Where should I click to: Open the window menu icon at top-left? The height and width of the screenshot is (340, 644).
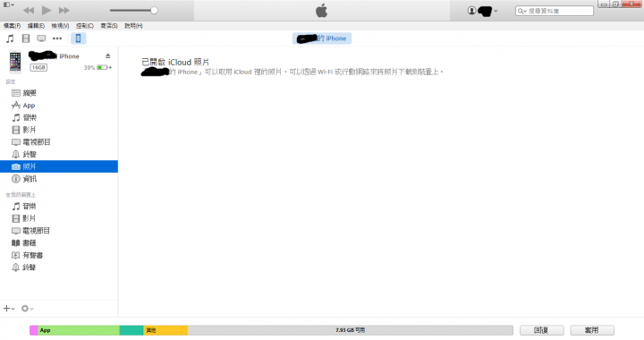click(x=9, y=4)
